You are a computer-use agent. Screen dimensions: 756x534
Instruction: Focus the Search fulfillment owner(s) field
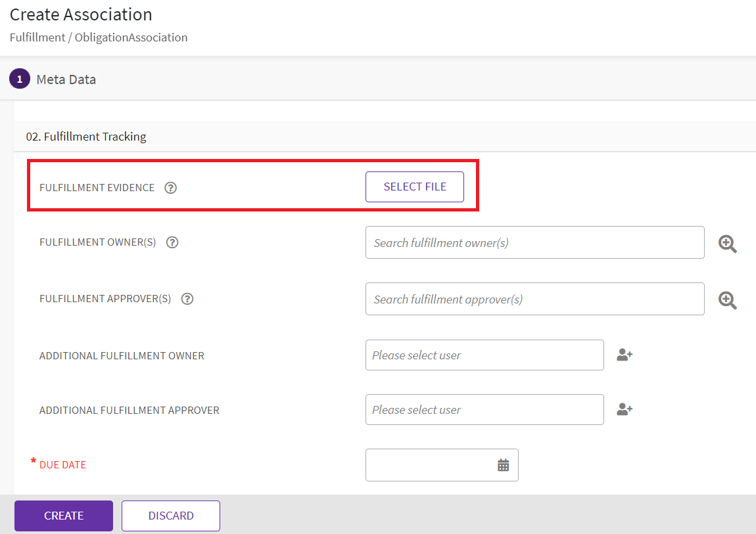click(534, 243)
